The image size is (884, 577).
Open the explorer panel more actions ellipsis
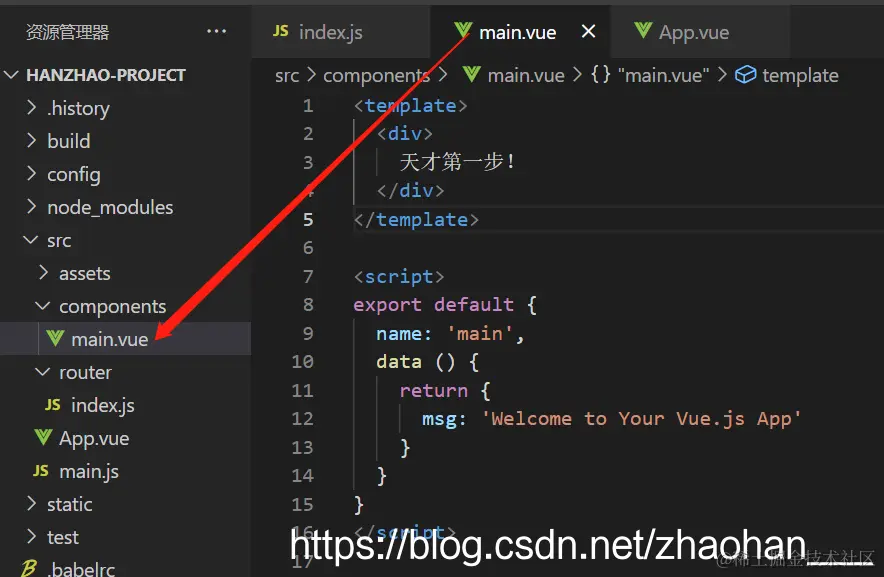tap(216, 32)
